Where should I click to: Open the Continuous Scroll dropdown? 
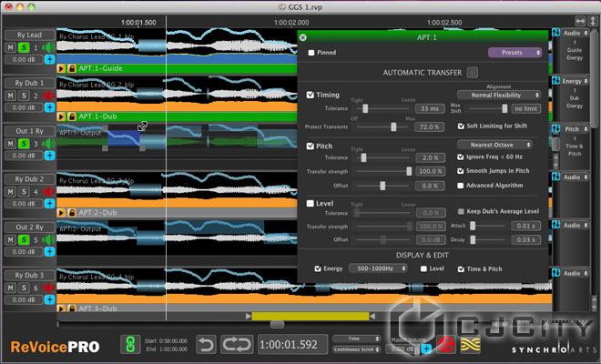click(x=356, y=349)
